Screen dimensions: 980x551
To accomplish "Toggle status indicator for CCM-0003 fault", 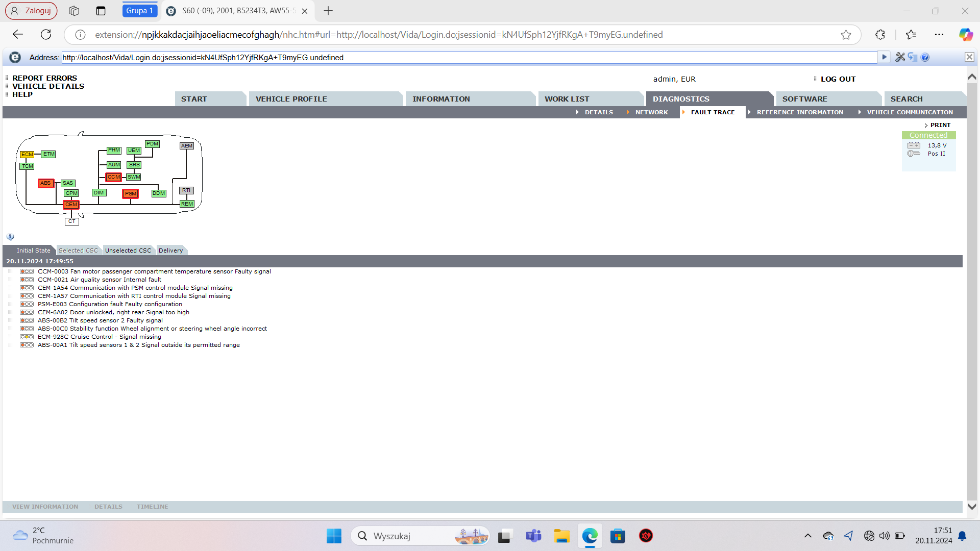I will point(27,271).
